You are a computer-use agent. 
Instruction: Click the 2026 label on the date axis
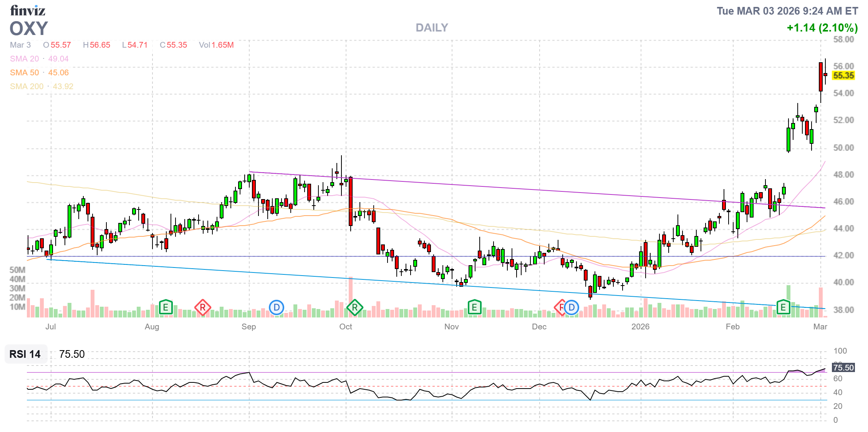pyautogui.click(x=640, y=327)
